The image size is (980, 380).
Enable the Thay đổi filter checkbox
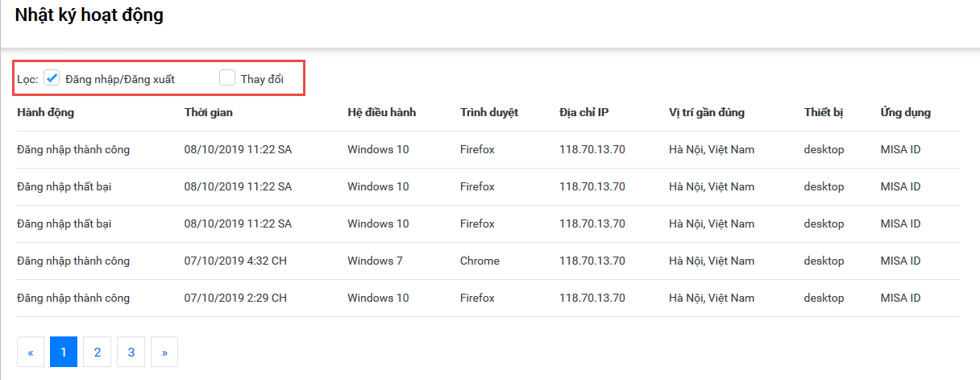227,78
